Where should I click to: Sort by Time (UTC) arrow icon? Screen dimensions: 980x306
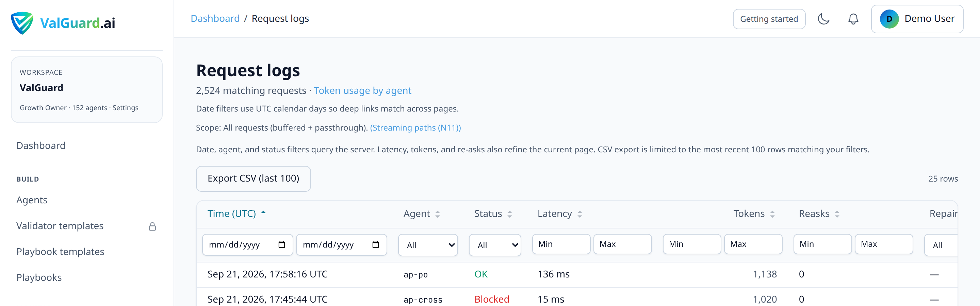[263, 213]
